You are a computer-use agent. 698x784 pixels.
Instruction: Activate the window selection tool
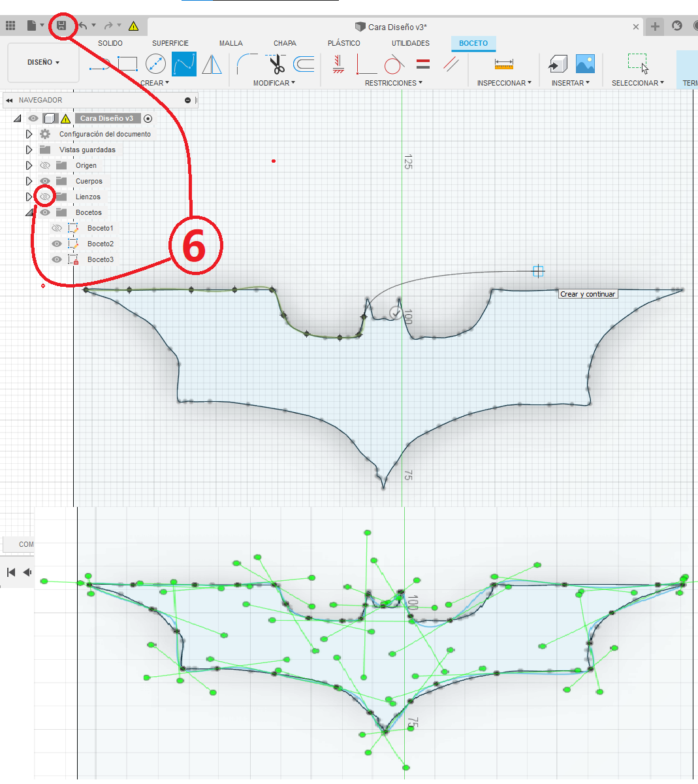click(x=638, y=63)
